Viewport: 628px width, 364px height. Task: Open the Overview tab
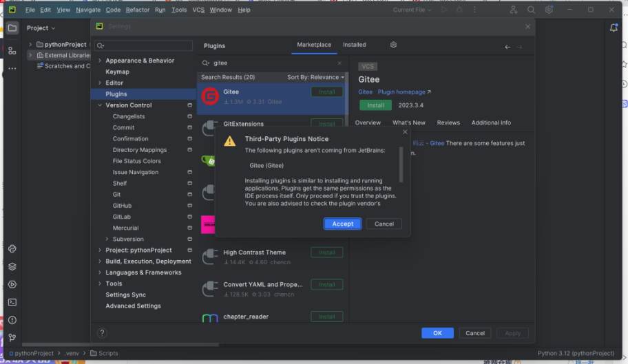(368, 122)
